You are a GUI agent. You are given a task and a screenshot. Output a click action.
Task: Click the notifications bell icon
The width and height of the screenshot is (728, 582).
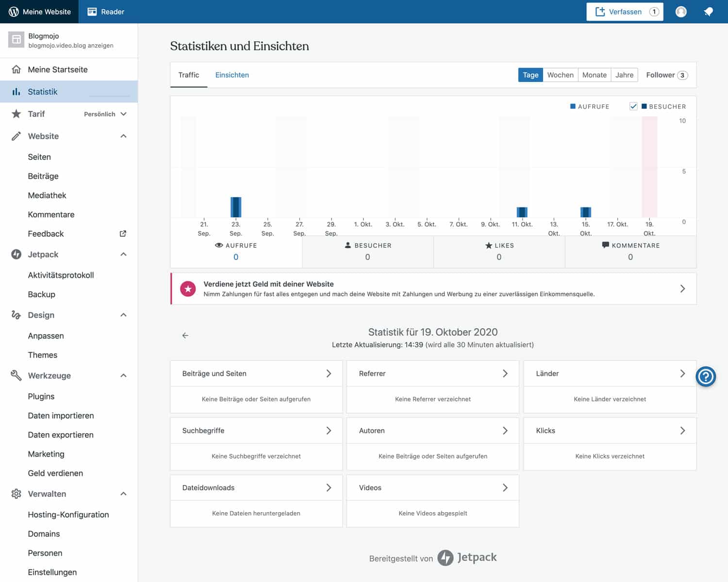tap(709, 12)
